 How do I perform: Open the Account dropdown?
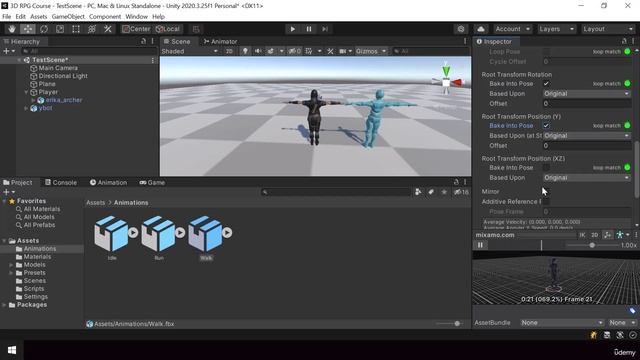(512, 29)
